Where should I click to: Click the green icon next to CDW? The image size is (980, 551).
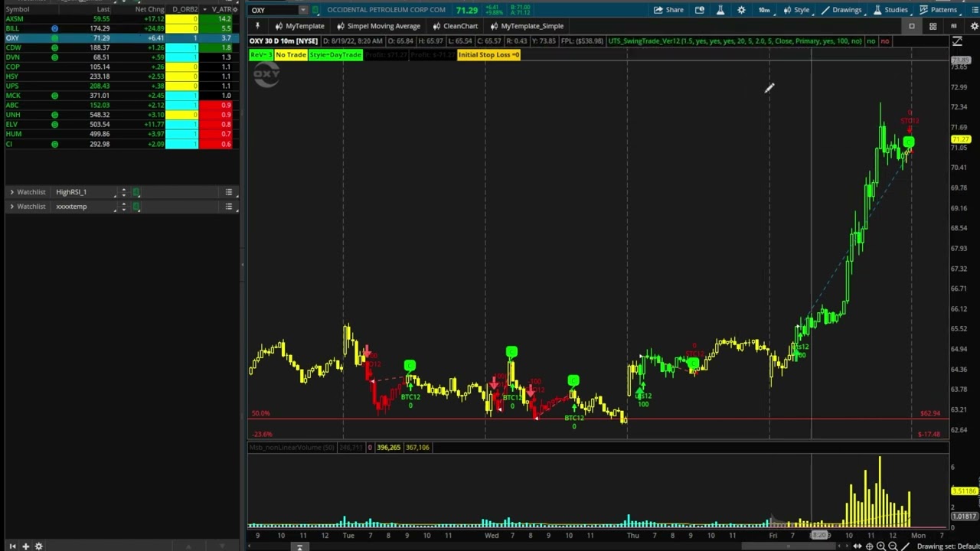54,47
